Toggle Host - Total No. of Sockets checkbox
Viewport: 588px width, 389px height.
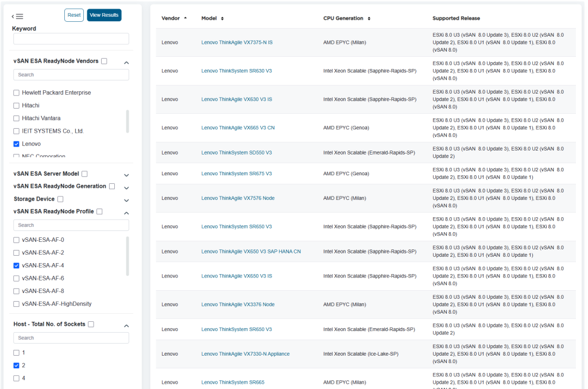[91, 323]
